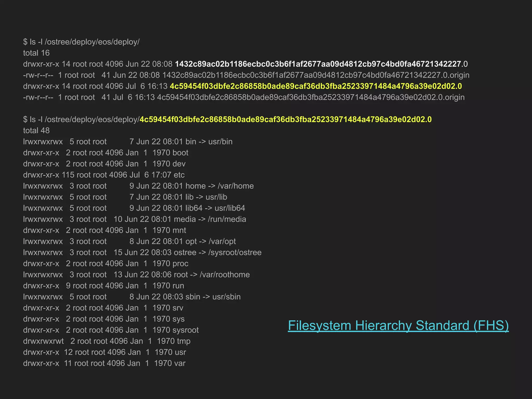This screenshot has width=532, height=399.
Task: Click the 'root -> /var/roothome' entry
Action: [x=211, y=275]
